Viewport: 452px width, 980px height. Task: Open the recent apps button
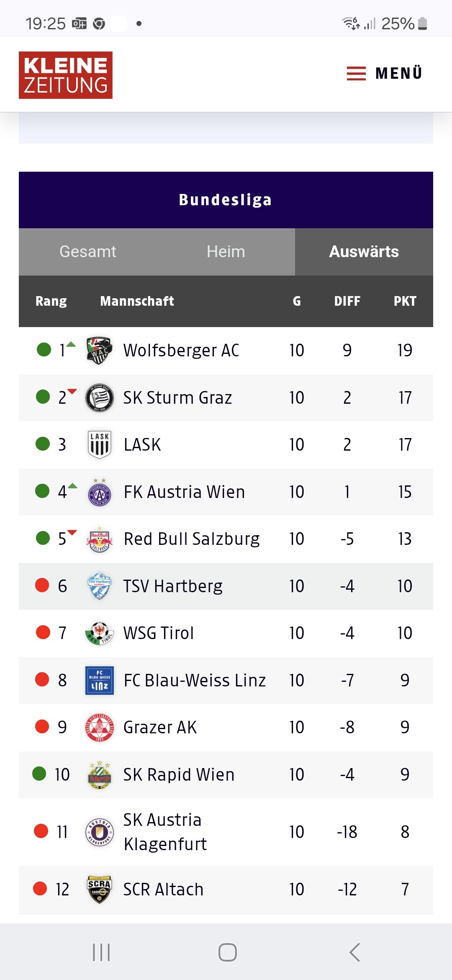tap(101, 952)
